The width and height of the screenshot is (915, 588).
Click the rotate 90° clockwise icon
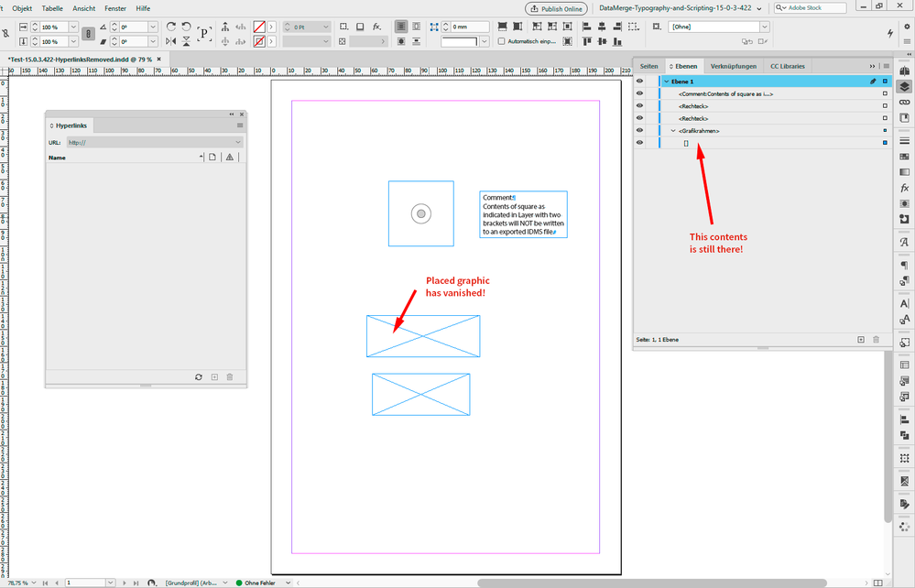coord(171,27)
